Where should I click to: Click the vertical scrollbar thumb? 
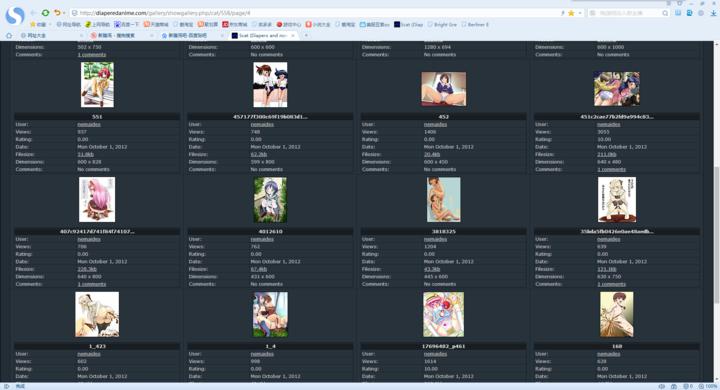(716, 234)
